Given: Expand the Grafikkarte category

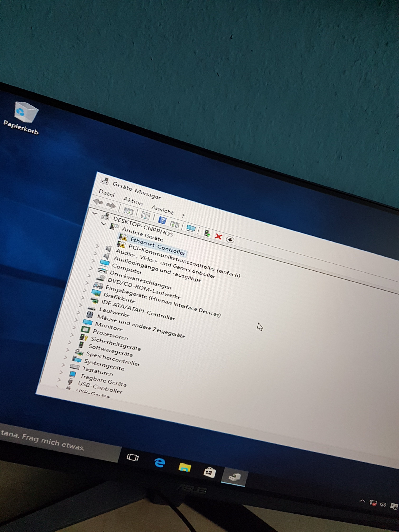Looking at the screenshot, I should point(84,290).
